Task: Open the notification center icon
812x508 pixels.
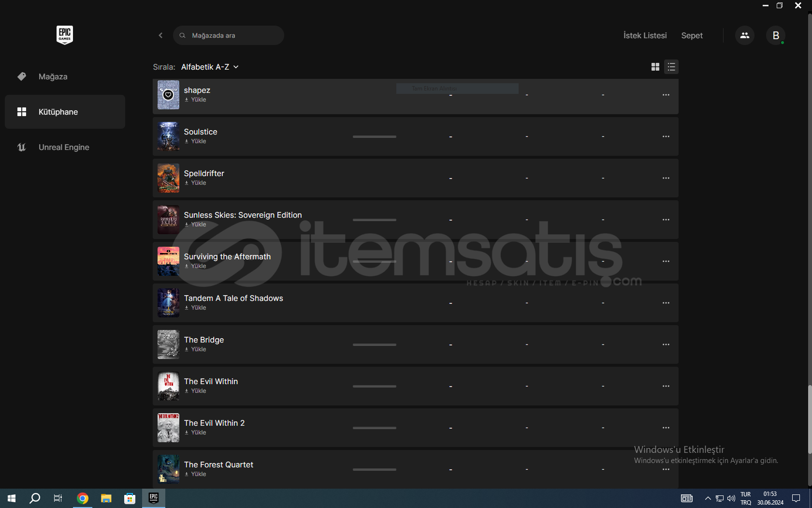Action: (796, 498)
